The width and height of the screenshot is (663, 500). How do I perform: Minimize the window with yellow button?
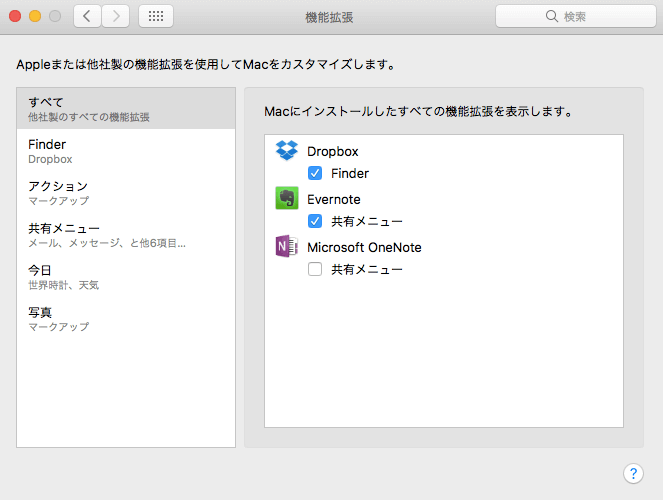coord(35,16)
